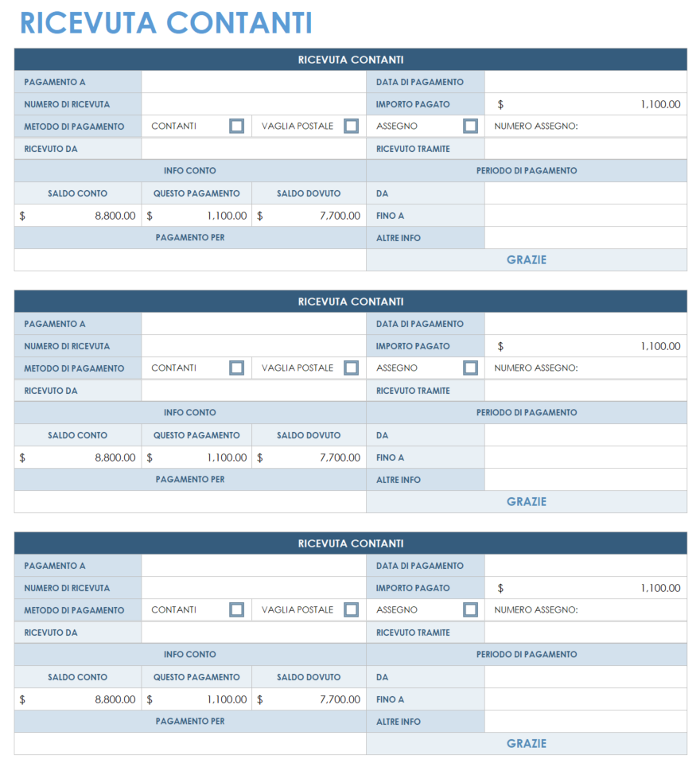Toggle ASSEGNO checkbox in the bottom receipt
This screenshot has width=700, height=763.
470,609
